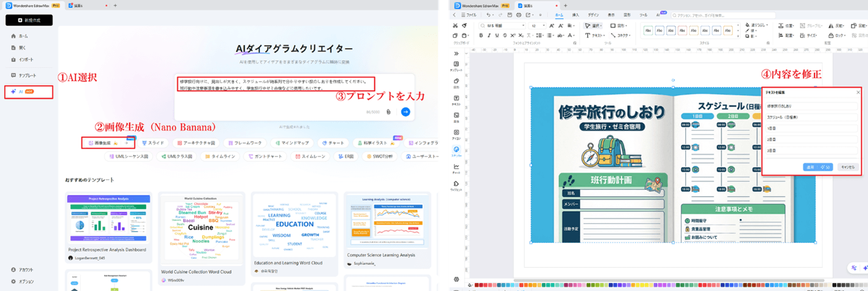
Task: Open the アイコン panel in the editor sidebar
Action: (x=456, y=135)
